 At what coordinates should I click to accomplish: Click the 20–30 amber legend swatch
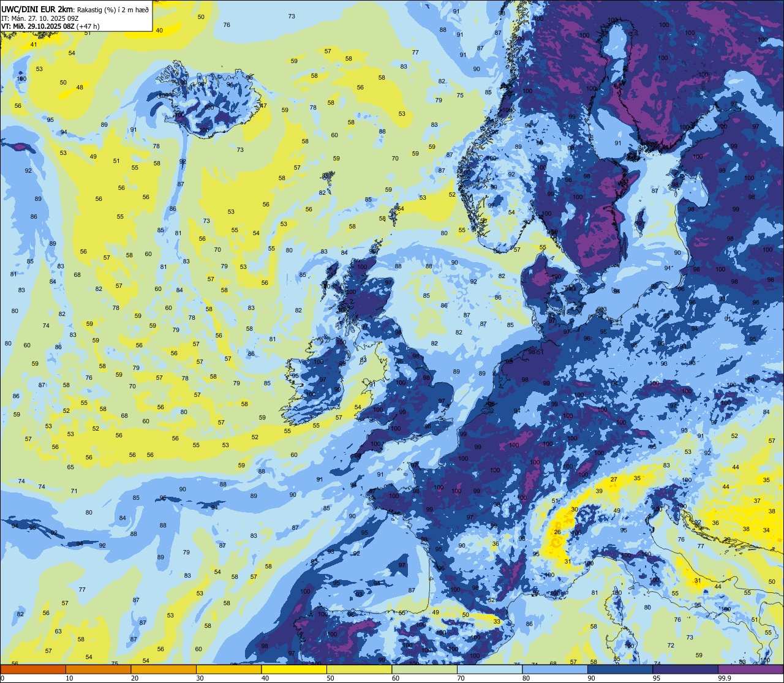[x=164, y=670]
